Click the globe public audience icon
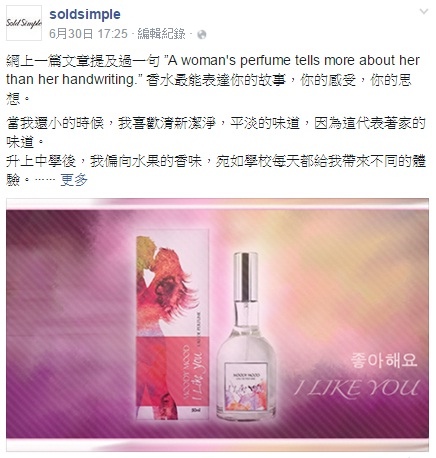436x458 pixels. coord(202,34)
